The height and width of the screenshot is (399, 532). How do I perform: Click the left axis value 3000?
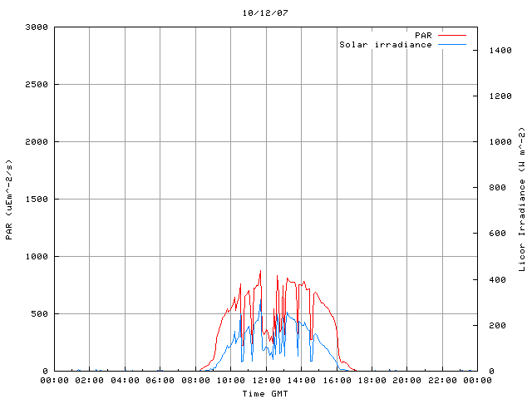click(37, 27)
